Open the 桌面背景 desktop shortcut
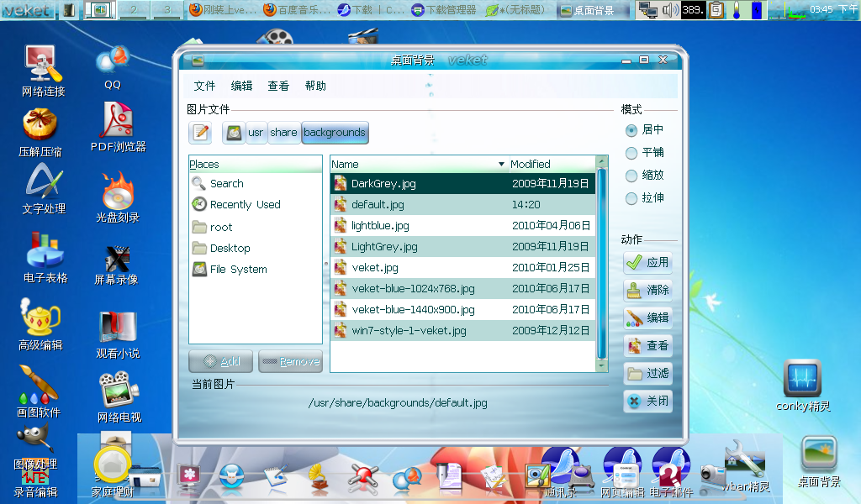The image size is (861, 504). [x=819, y=462]
